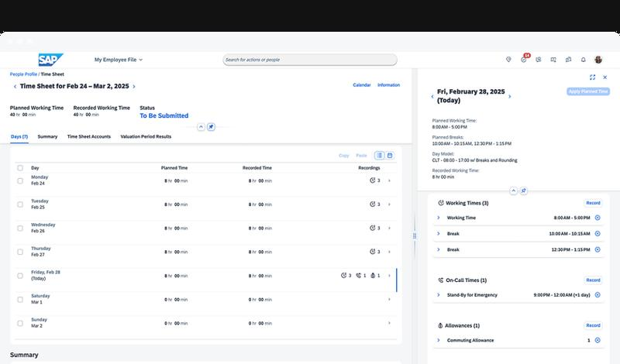
Task: Select all days with the header checkbox
Action: (20, 168)
